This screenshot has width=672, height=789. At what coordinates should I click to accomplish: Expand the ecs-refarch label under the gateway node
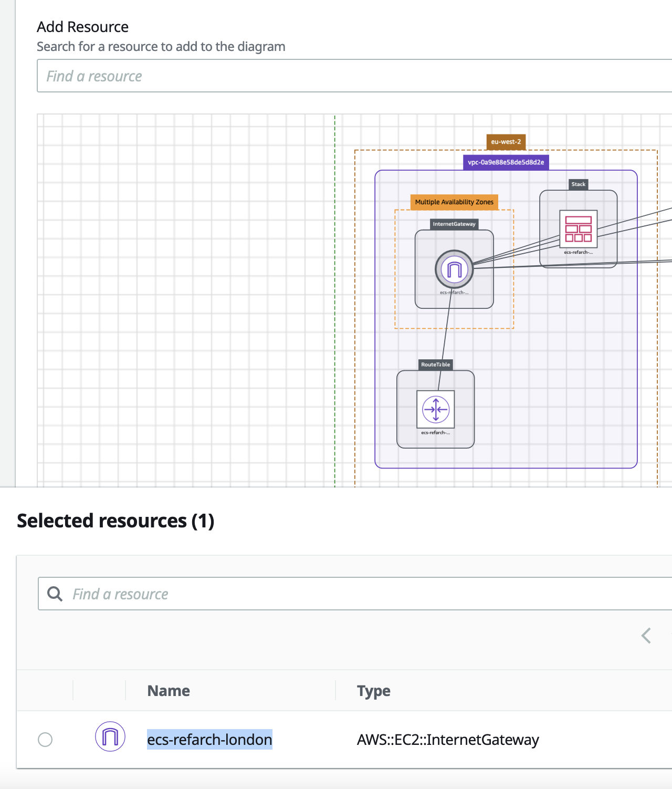[x=454, y=292]
